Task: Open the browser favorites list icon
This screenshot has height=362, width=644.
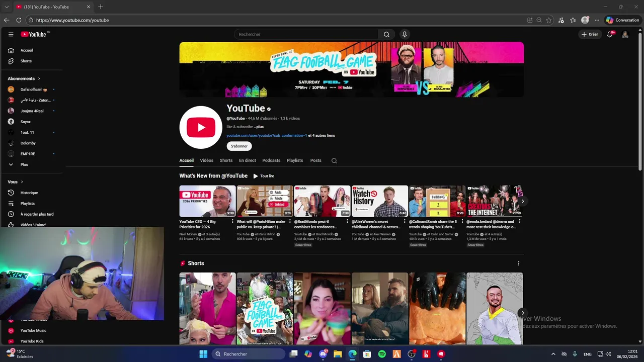Action: tap(573, 20)
